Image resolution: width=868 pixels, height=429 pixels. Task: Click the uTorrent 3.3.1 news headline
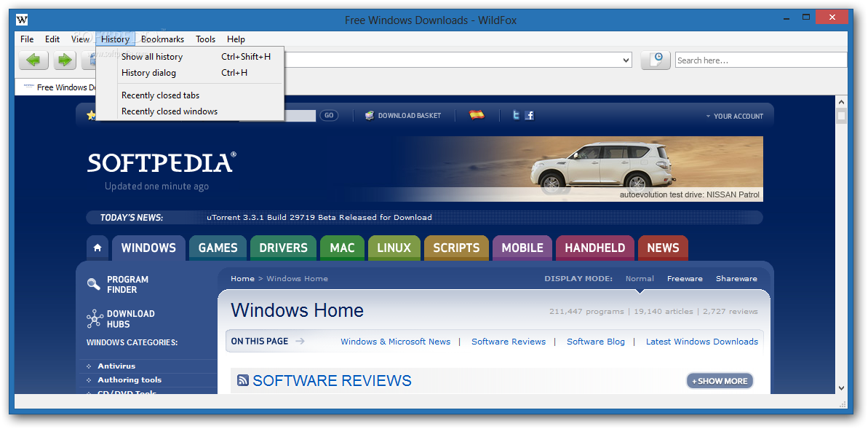point(319,217)
